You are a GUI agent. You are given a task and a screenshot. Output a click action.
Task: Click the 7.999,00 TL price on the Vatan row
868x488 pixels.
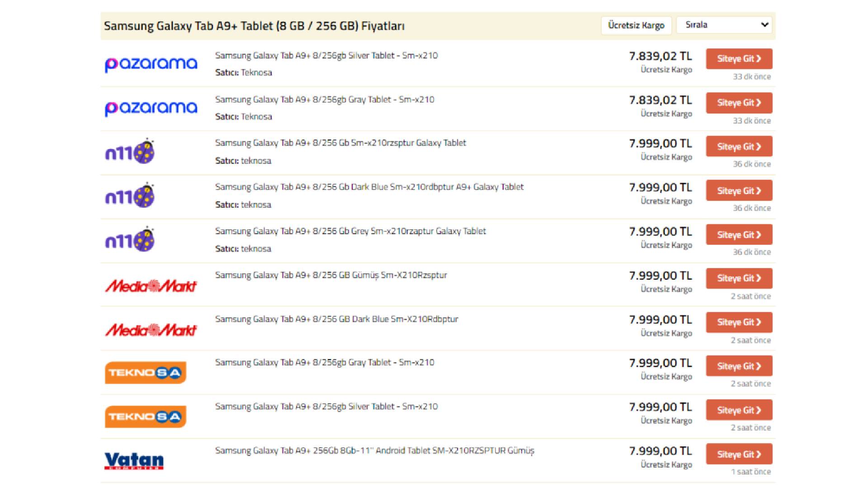click(660, 451)
